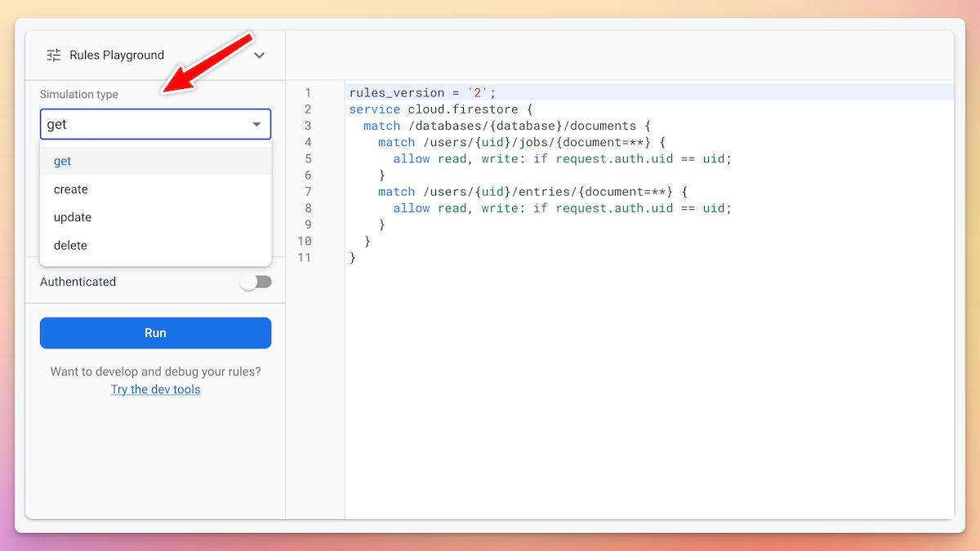Click the service cloud.firestore line
The width and height of the screenshot is (980, 551).
click(440, 109)
